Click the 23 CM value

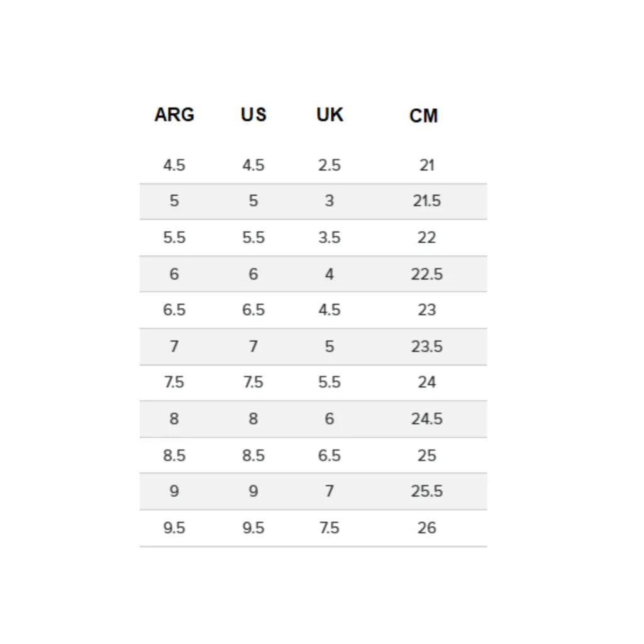point(427,309)
